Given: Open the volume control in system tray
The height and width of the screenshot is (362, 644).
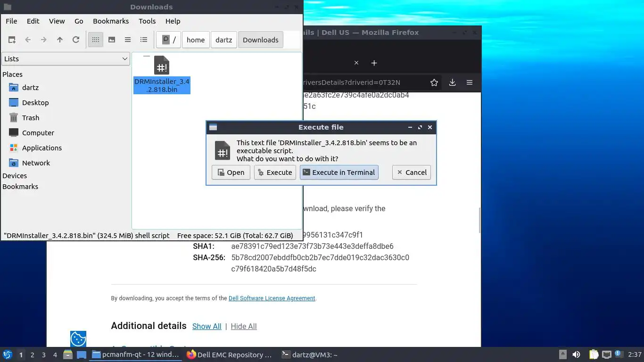Looking at the screenshot, I should click(577, 354).
